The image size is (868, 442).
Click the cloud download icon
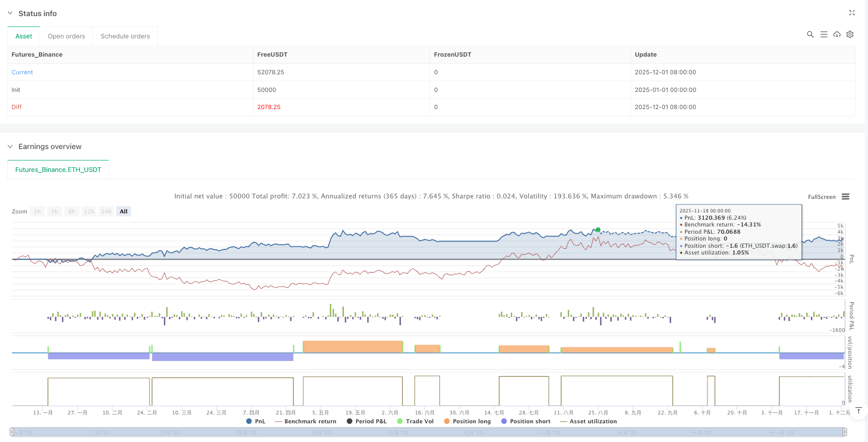837,34
